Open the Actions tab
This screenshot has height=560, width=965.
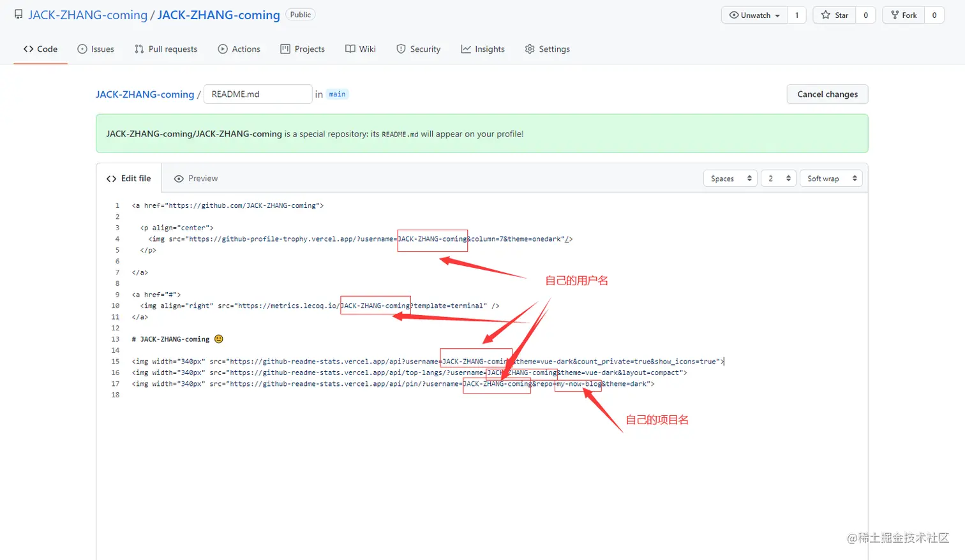point(239,49)
